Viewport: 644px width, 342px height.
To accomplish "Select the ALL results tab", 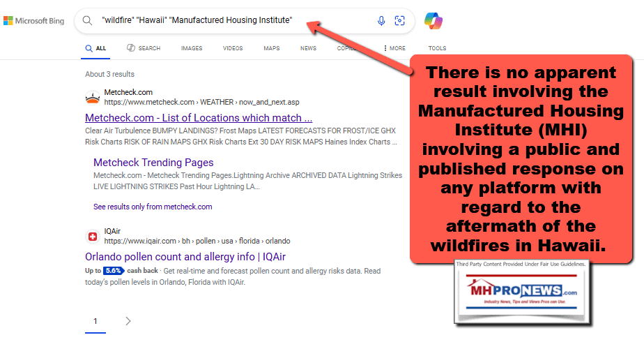I will click(95, 48).
